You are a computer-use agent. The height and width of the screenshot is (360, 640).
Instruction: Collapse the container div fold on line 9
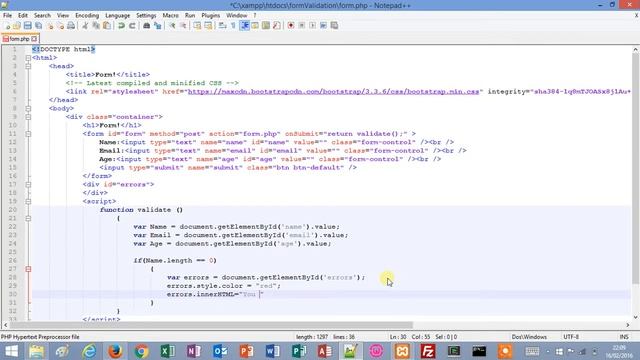click(28, 117)
